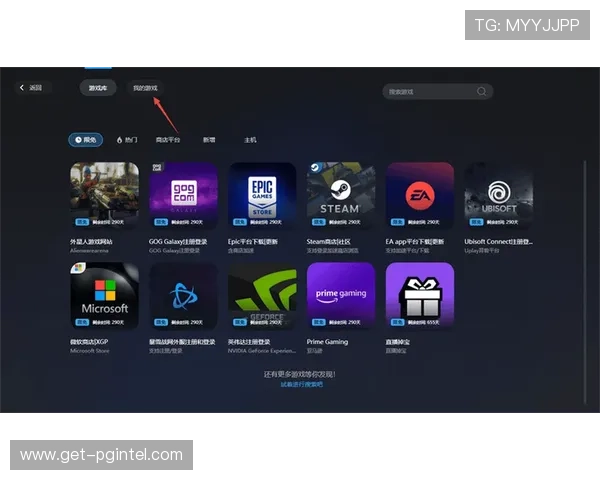The height and width of the screenshot is (480, 600).
Task: Click the 微软商店XGP title text
Action: (89, 341)
